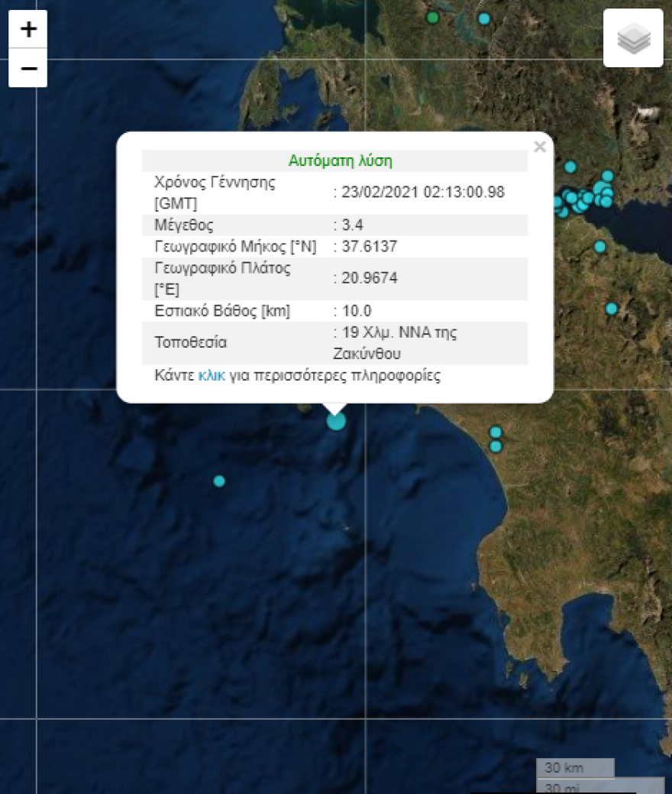Select the single marker just south of the gulf
672x794 pixels.
point(600,246)
